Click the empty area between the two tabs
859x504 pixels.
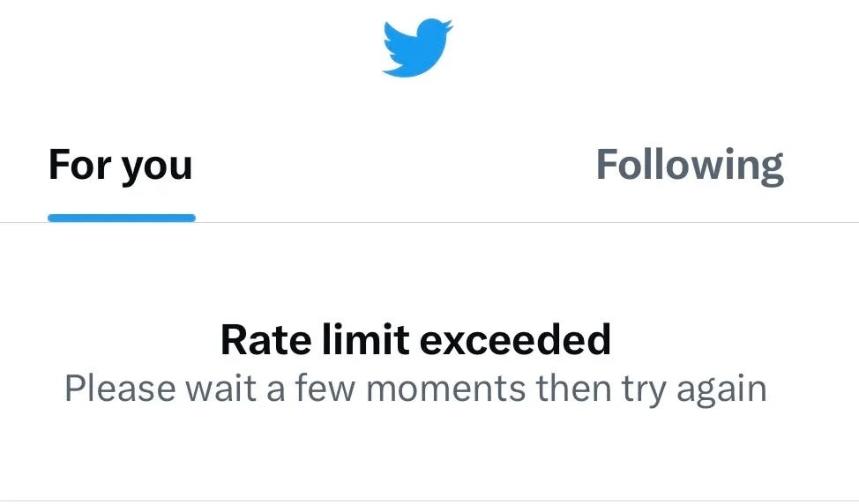pos(394,166)
